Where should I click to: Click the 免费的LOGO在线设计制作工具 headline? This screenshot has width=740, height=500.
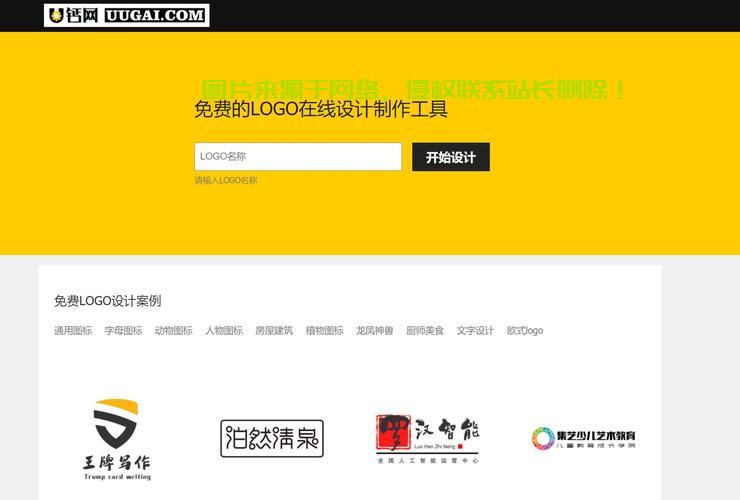321,110
